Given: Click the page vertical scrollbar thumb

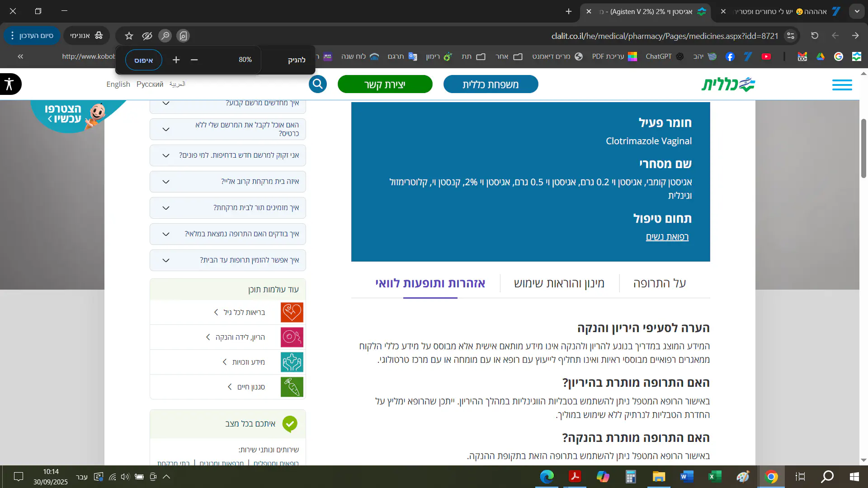Looking at the screenshot, I should point(863,148).
